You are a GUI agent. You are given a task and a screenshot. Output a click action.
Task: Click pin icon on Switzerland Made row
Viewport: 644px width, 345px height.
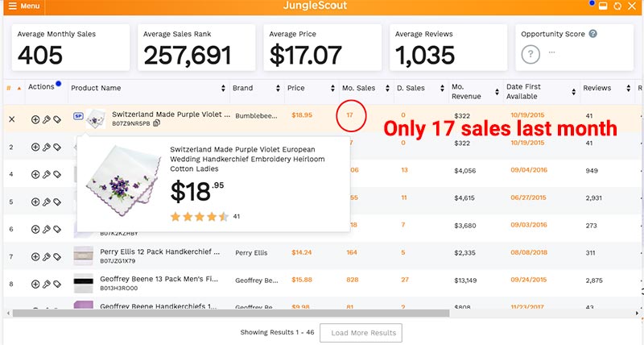47,119
